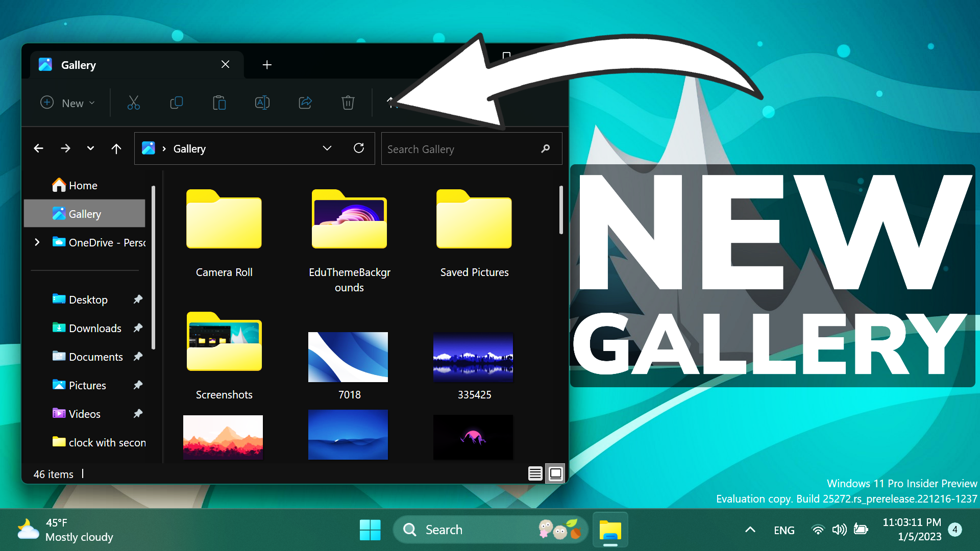Screen dimensions: 980x551
Task: Expand the New dropdown menu
Action: 92,103
